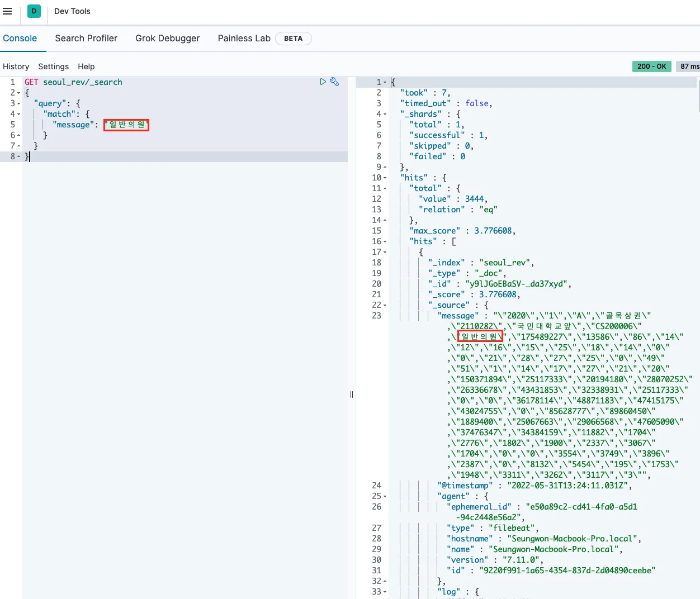This screenshot has height=599, width=700.
Task: Open the Grok Debugger tab
Action: coord(167,39)
